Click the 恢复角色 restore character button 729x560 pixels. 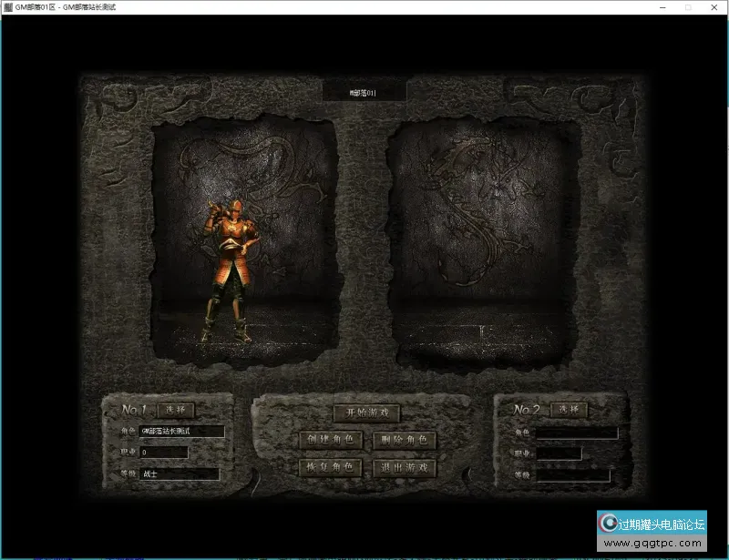(331, 467)
